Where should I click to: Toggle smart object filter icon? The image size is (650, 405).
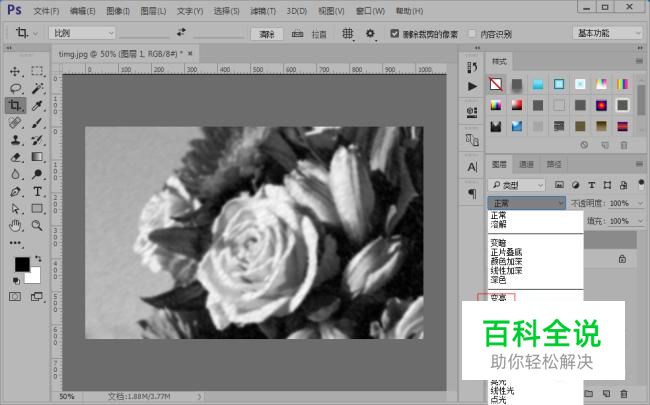pyautogui.click(x=623, y=185)
